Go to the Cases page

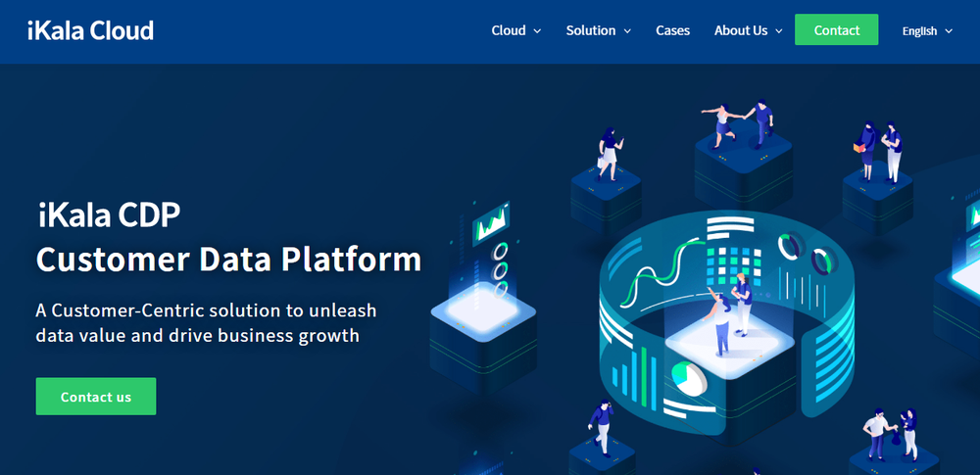click(x=672, y=30)
